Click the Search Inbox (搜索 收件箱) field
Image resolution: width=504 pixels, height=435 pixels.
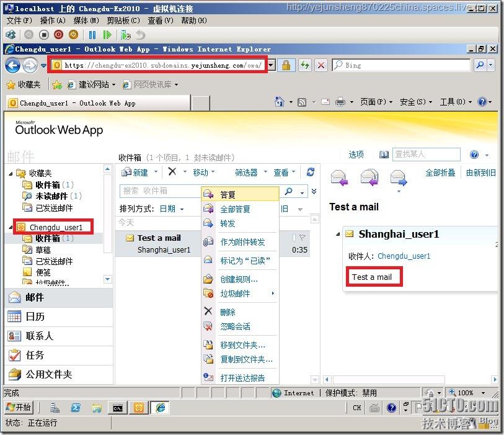pos(160,191)
